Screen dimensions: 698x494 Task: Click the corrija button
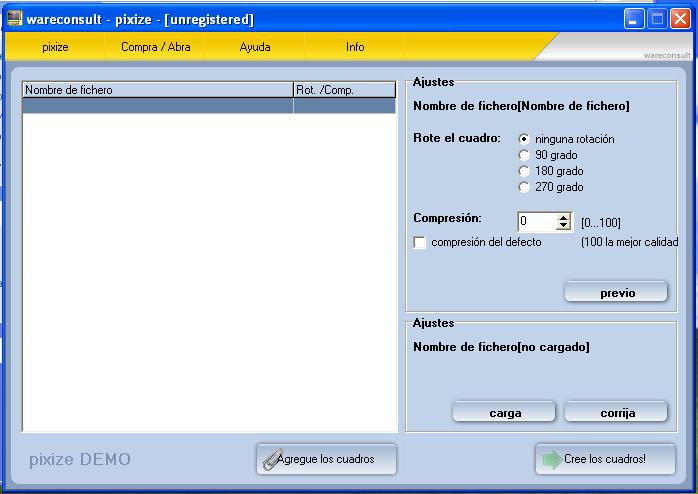616,413
